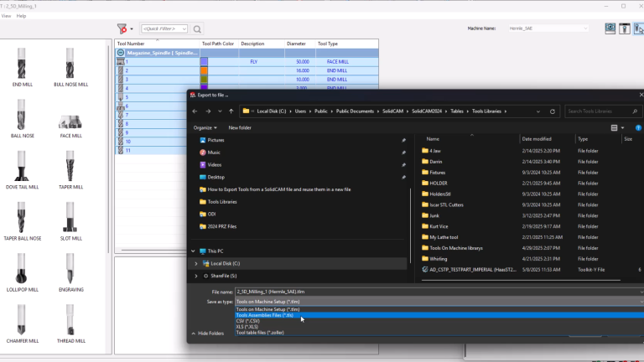Go up one folder level in Export dialog
This screenshot has height=362, width=644.
(231, 111)
